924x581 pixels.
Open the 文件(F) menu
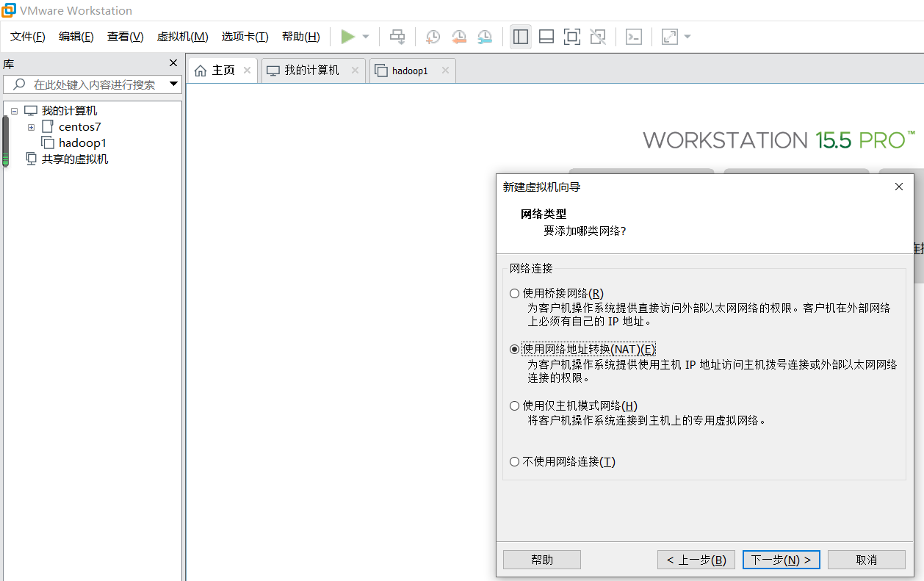(28, 37)
